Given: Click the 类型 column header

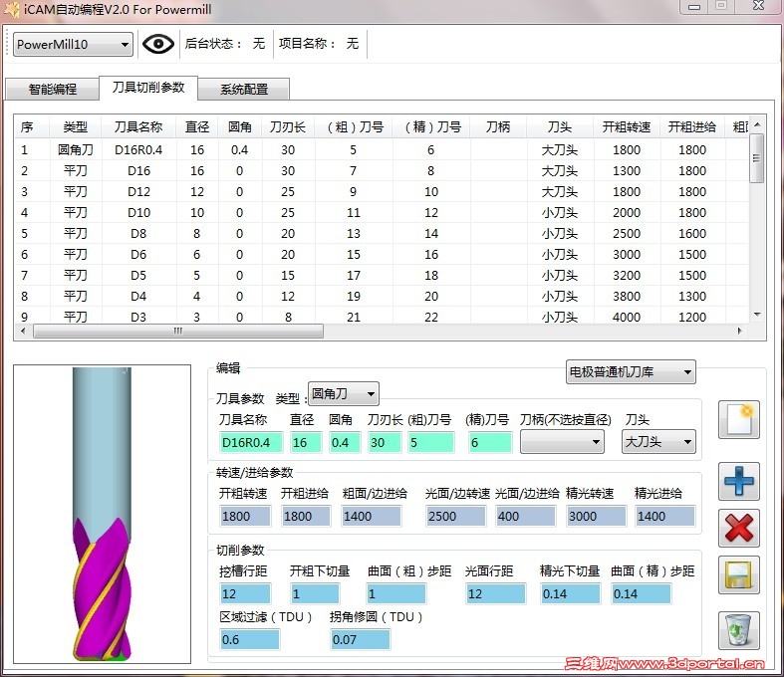Looking at the screenshot, I should click(75, 126).
